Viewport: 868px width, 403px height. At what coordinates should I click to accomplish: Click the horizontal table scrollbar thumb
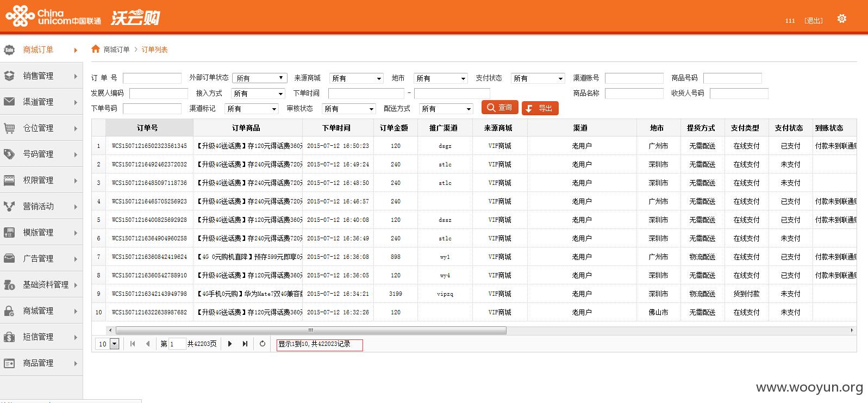click(x=311, y=330)
